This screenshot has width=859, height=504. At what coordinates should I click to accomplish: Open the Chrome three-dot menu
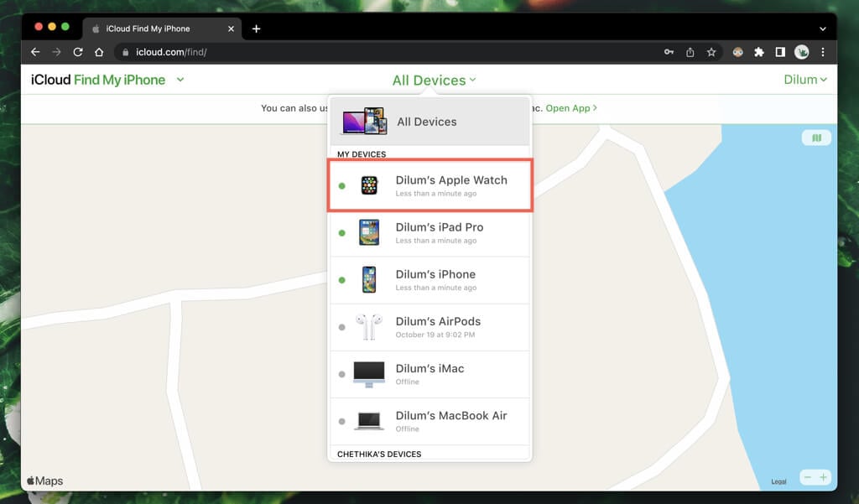tap(823, 52)
